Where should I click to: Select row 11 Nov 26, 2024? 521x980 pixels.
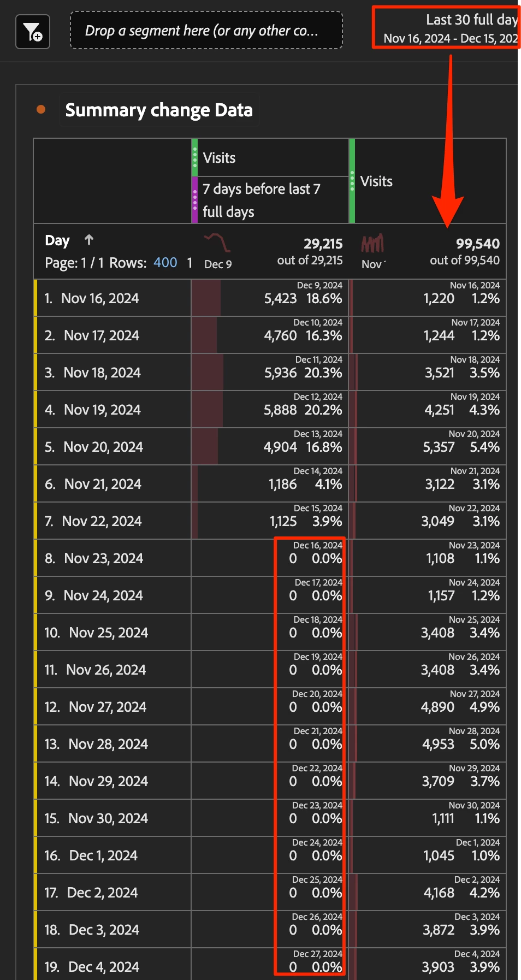(113, 670)
